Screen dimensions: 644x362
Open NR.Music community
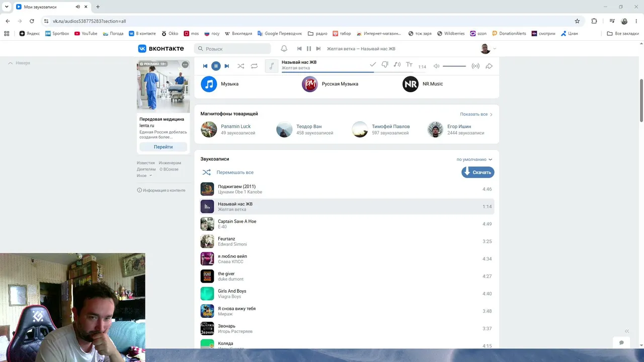click(x=423, y=84)
